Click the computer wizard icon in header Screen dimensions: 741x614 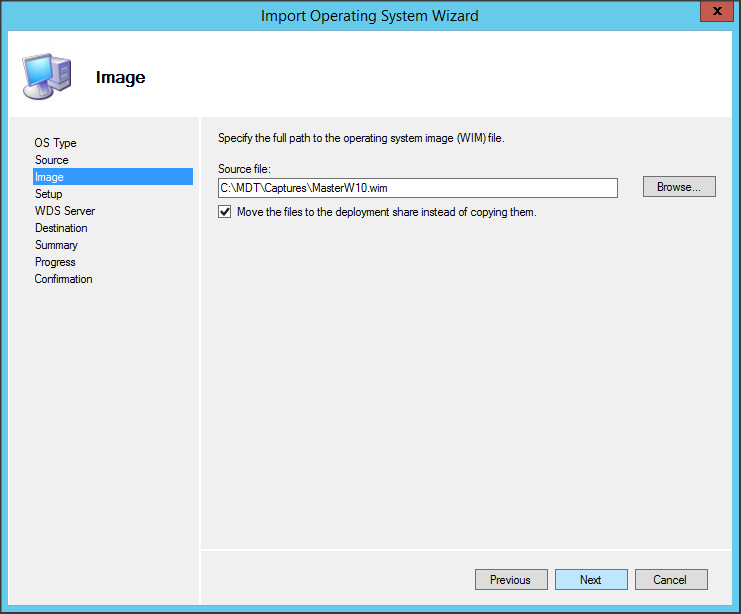pos(44,76)
